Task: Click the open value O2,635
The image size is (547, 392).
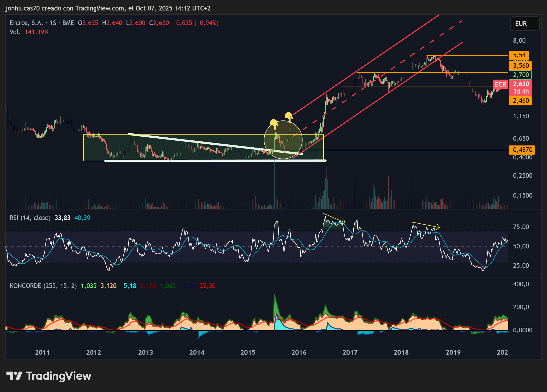Action: point(88,23)
